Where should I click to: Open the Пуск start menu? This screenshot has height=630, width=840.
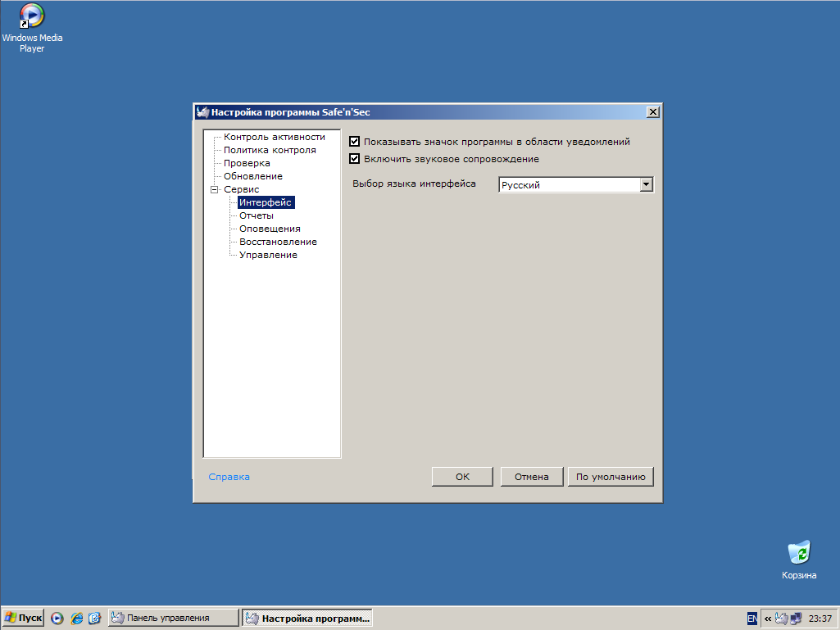[x=23, y=619]
